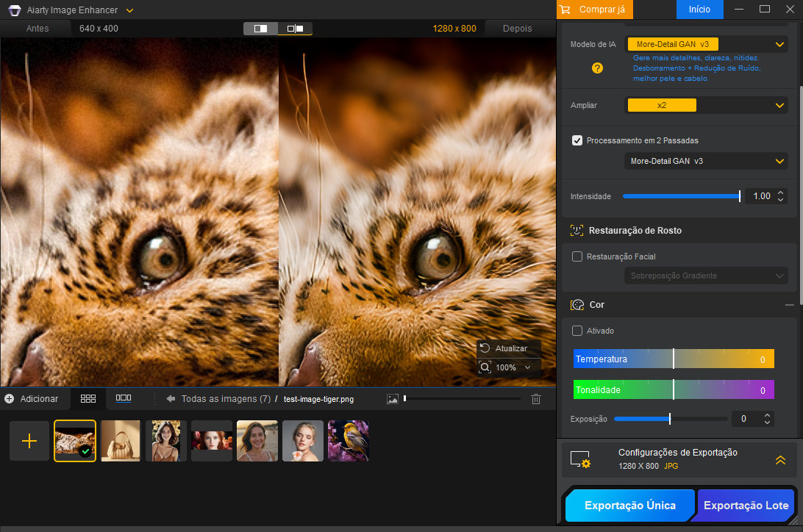This screenshot has height=532, width=803.
Task: Click the Exportação Única button
Action: pos(630,506)
